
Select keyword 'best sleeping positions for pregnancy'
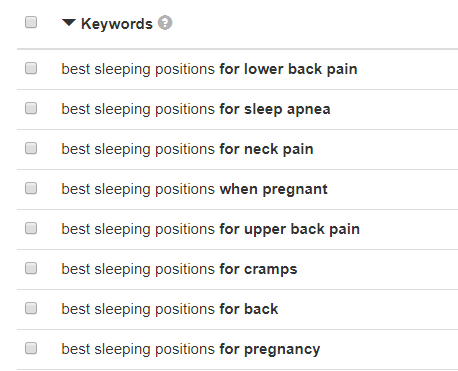tap(191, 349)
